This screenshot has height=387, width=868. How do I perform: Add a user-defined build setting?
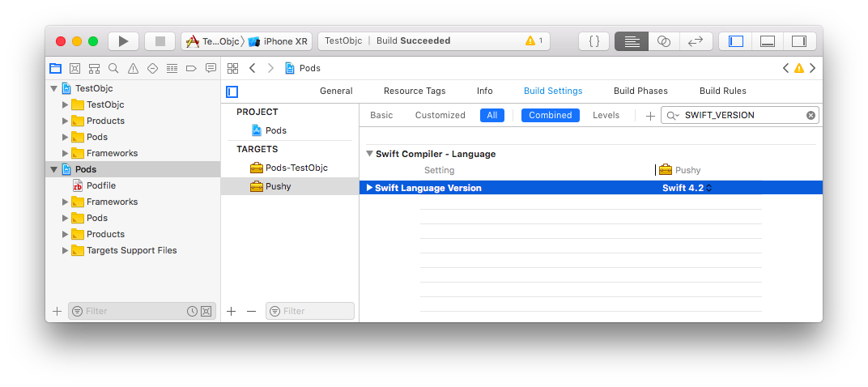[650, 116]
